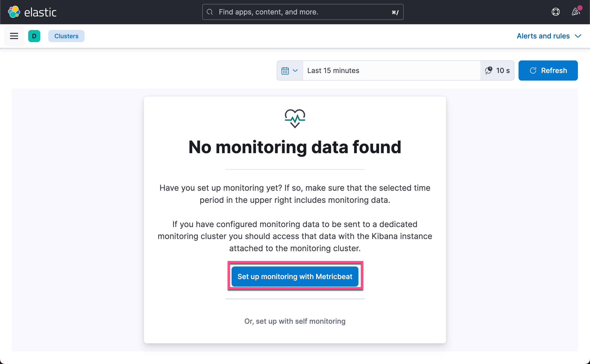
Task: Open the hamburger navigation menu
Action: 14,36
